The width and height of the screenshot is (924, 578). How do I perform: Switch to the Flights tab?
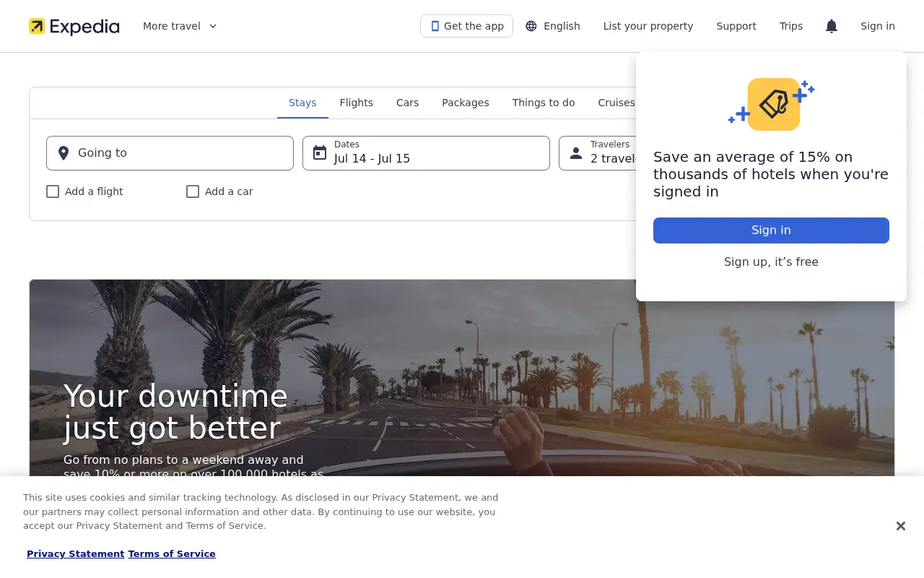tap(357, 103)
